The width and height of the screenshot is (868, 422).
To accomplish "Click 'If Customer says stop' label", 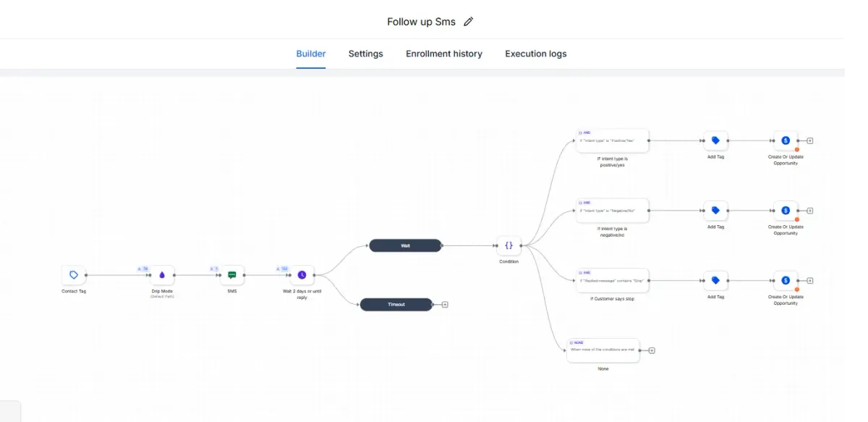I will click(613, 298).
